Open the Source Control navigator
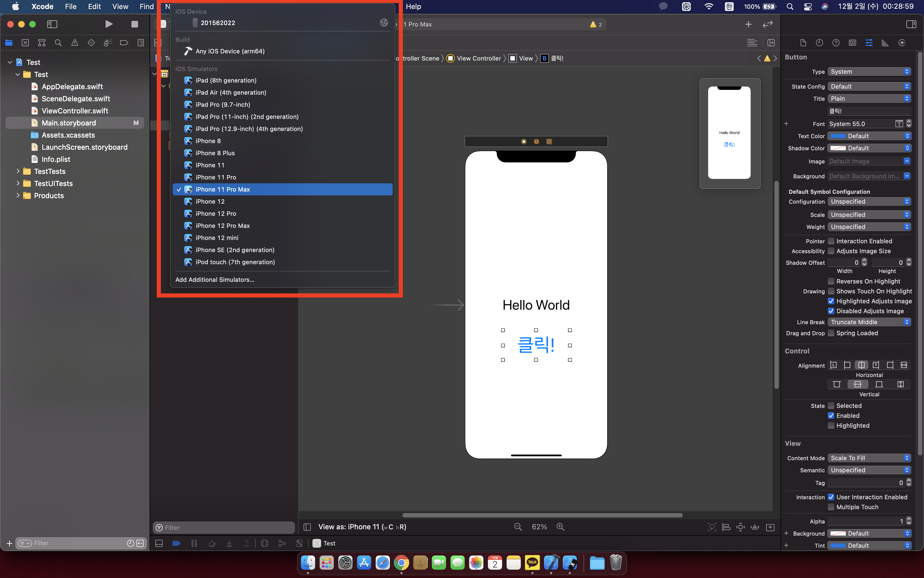This screenshot has width=924, height=578. coord(25,43)
